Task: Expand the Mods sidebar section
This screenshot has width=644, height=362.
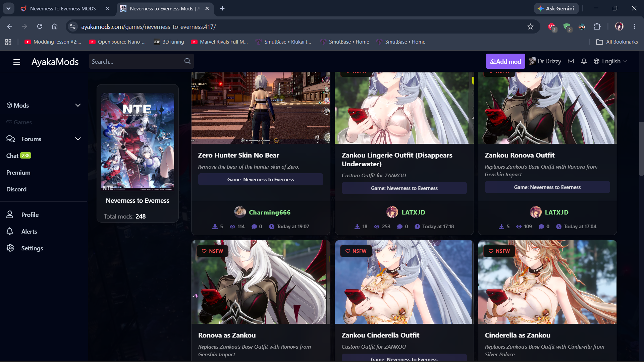Action: 78,105
